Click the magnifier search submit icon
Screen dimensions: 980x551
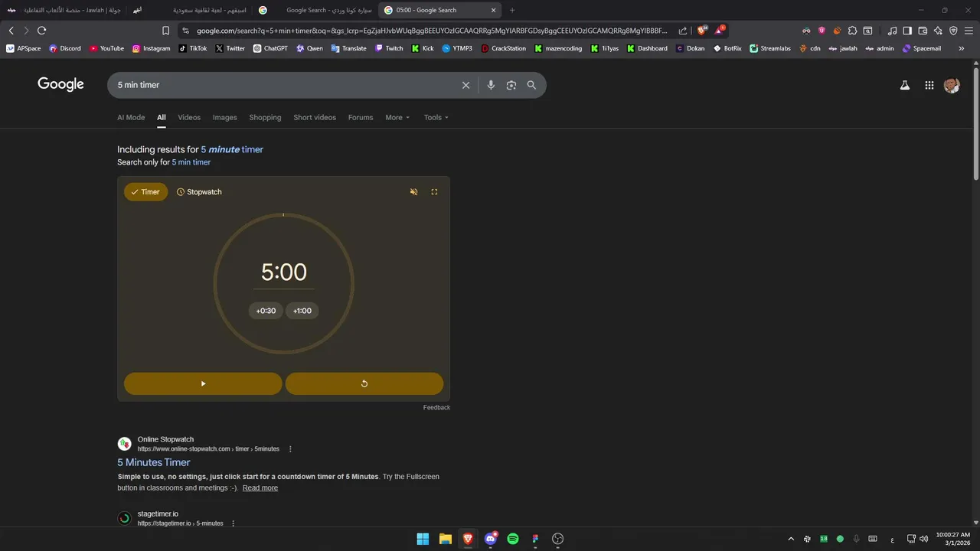coord(531,85)
